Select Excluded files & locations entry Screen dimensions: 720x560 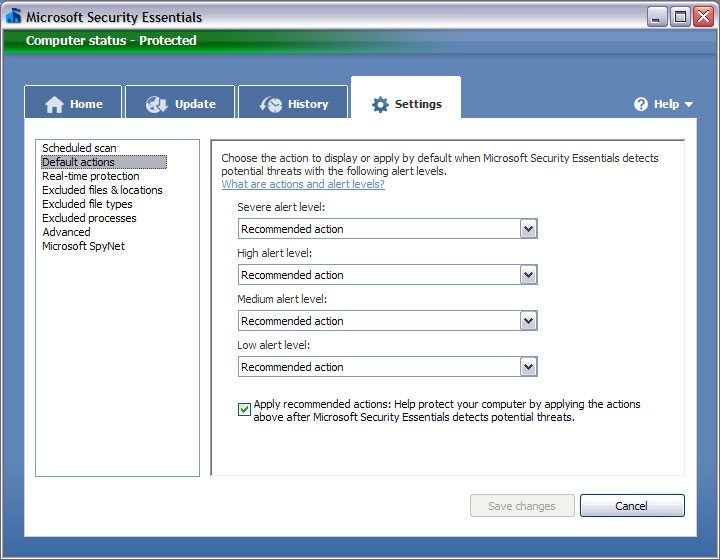(x=102, y=190)
